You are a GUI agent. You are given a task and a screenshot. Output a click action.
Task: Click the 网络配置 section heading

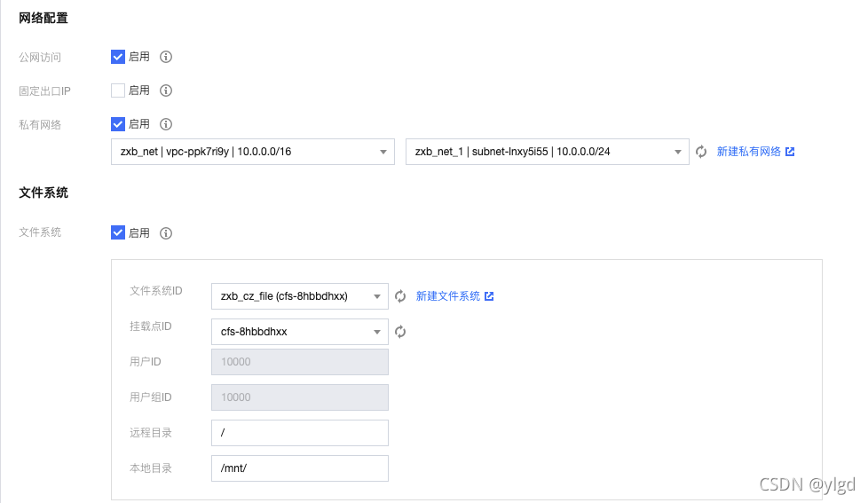(43, 19)
